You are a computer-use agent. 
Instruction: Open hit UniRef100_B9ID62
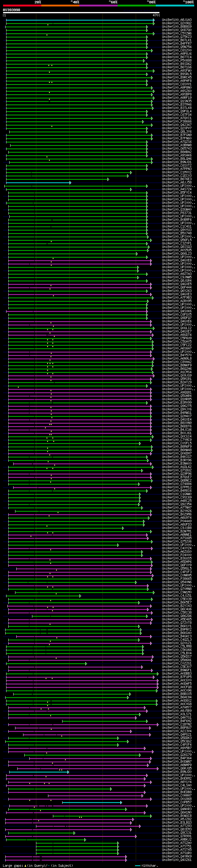click(x=177, y=64)
